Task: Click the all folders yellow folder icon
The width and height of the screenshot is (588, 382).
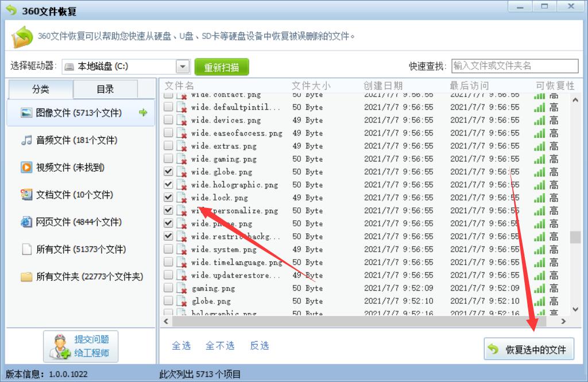Action: tap(26, 276)
